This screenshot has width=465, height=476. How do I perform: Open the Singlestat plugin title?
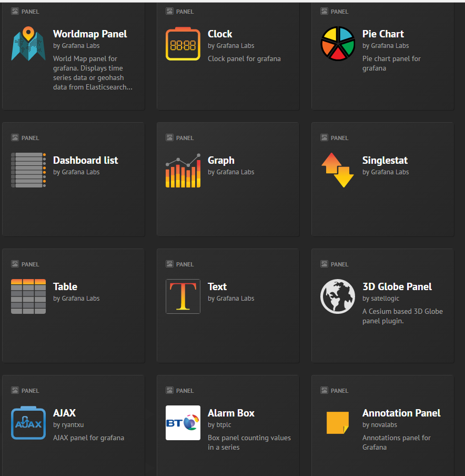tap(385, 160)
